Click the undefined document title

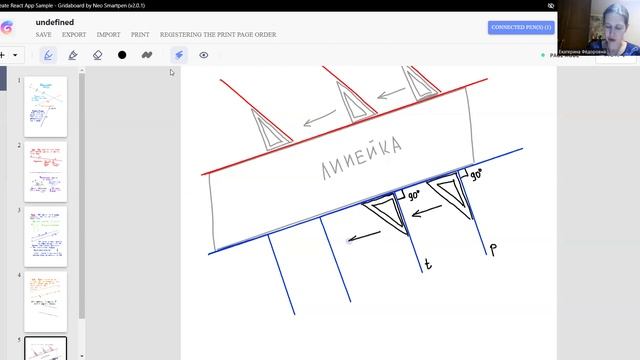(55, 22)
